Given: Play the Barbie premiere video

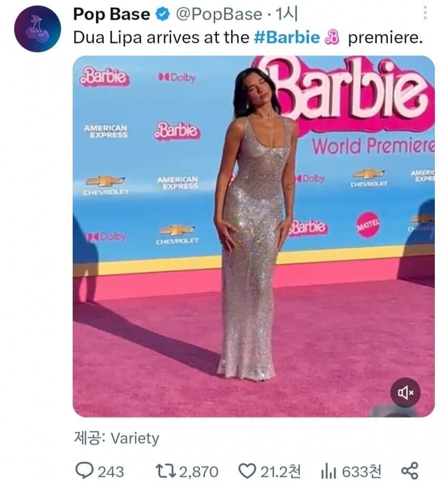Looking at the screenshot, I should pos(254,236).
